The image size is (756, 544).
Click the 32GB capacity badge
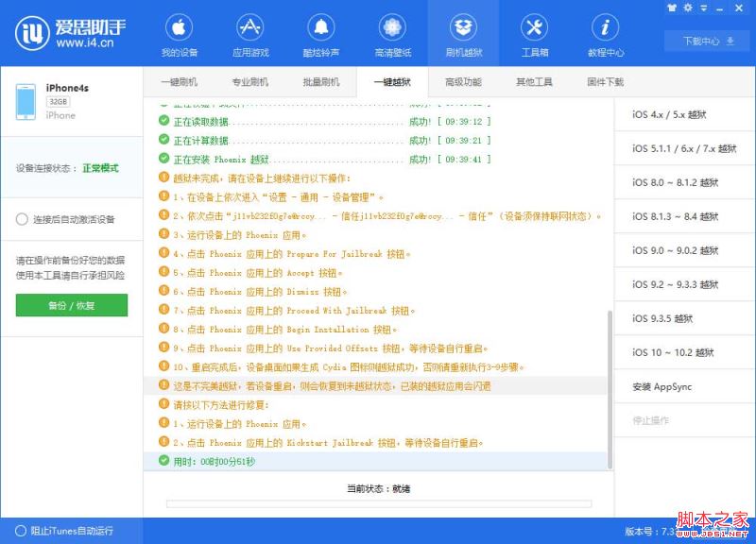(58, 102)
